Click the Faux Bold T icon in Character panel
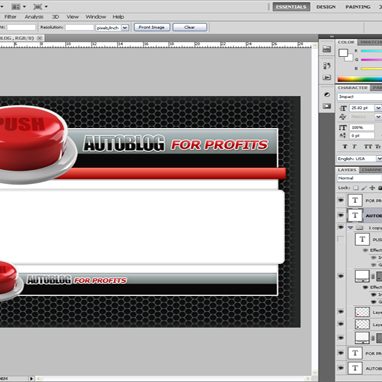This screenshot has height=382, width=382. click(x=345, y=146)
